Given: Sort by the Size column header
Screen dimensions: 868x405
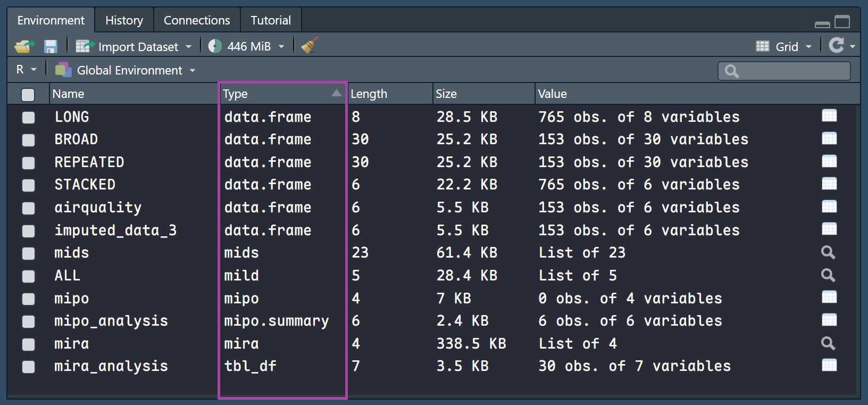Looking at the screenshot, I should click(x=446, y=94).
